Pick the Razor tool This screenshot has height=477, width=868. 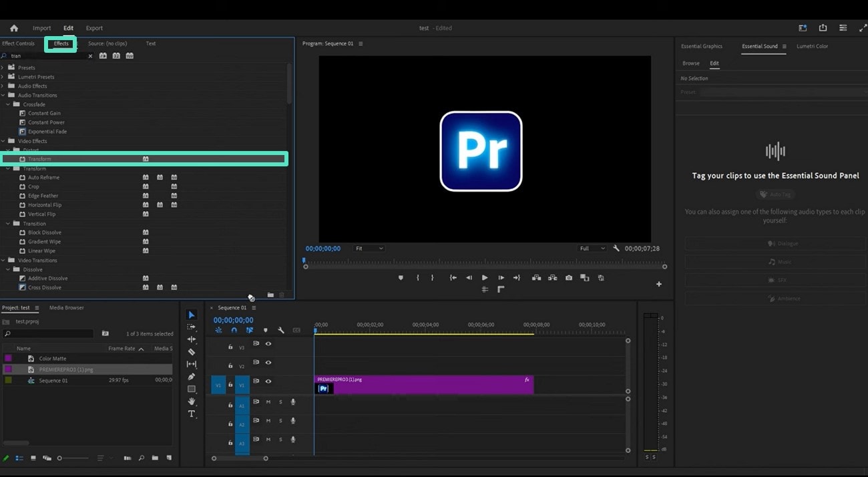coord(192,351)
